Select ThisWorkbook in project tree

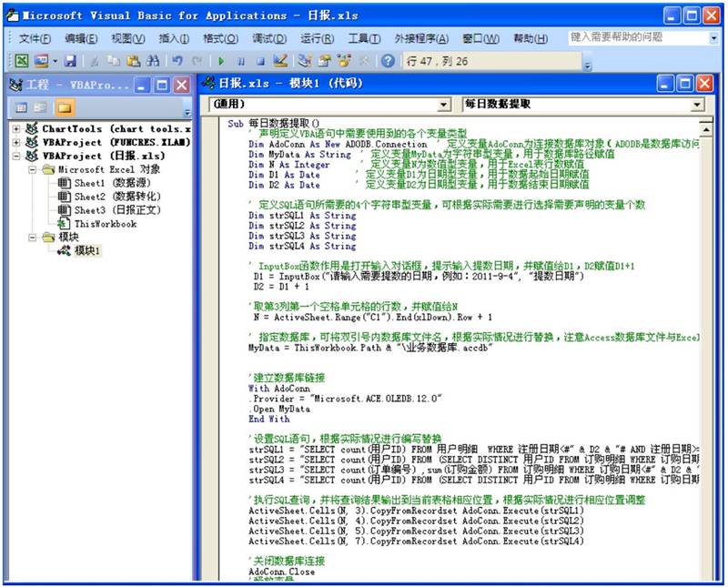(105, 223)
